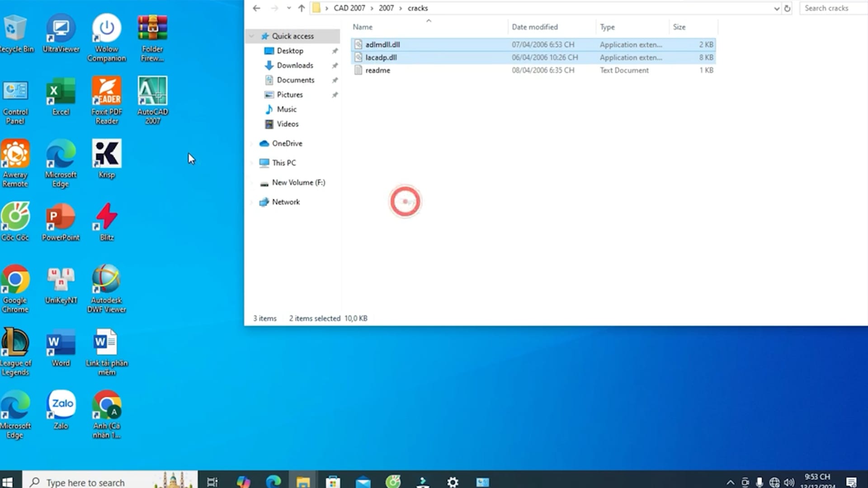The height and width of the screenshot is (488, 868).
Task: Open the notification center icon
Action: click(851, 482)
